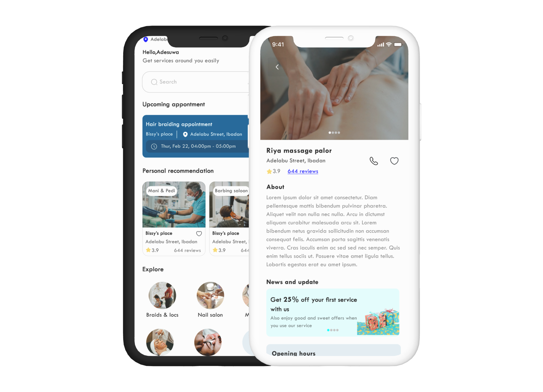Tap the heart/favorite icon
This screenshot has height=392, width=543.
coord(394,161)
